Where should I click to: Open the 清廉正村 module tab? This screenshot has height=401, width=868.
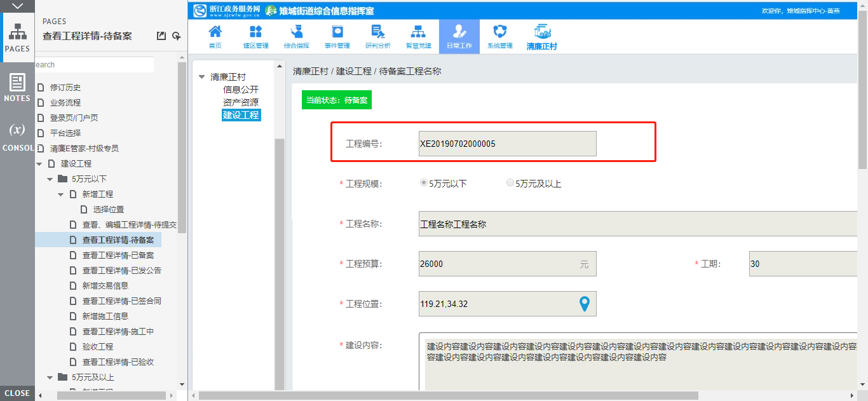click(541, 36)
